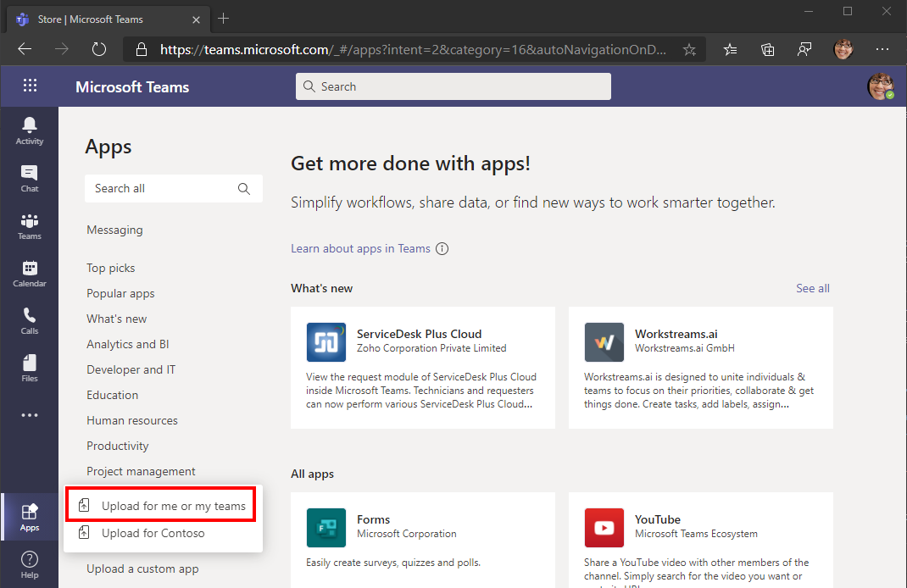This screenshot has height=588, width=907.
Task: Open the Top picks category
Action: point(110,268)
